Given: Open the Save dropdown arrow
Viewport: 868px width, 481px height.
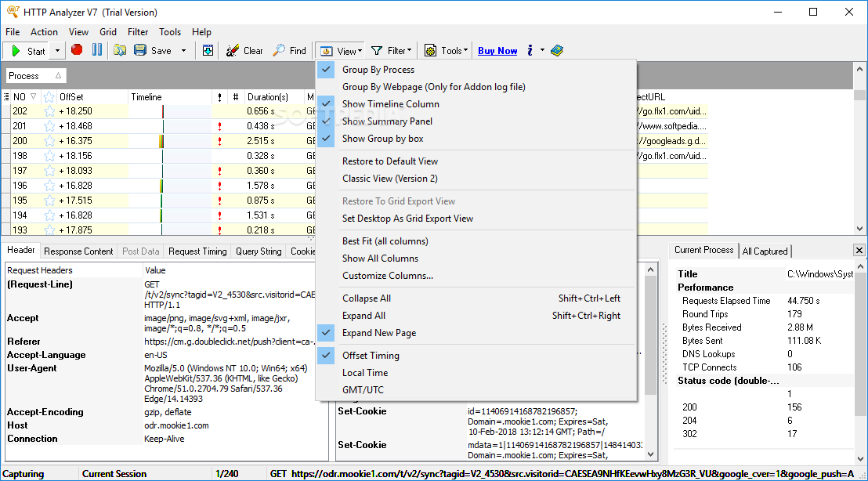Looking at the screenshot, I should point(184,51).
